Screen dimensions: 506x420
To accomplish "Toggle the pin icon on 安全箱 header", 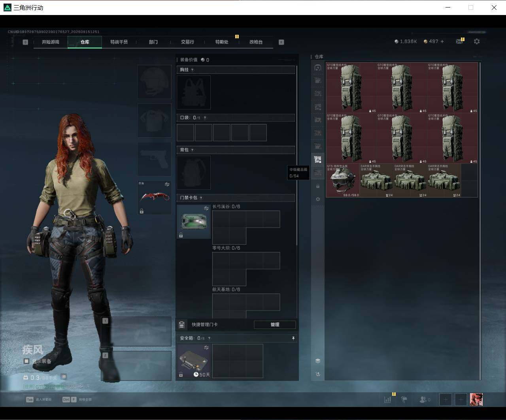I will pos(293,338).
